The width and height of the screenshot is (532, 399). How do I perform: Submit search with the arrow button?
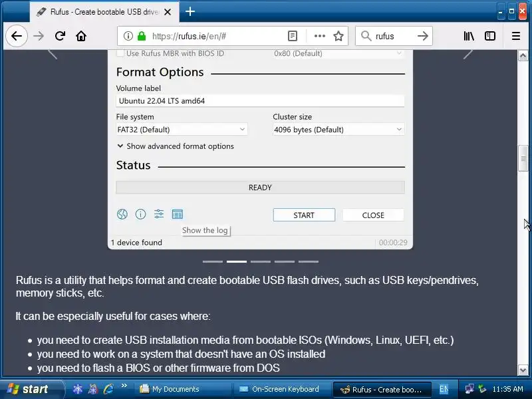coord(422,36)
